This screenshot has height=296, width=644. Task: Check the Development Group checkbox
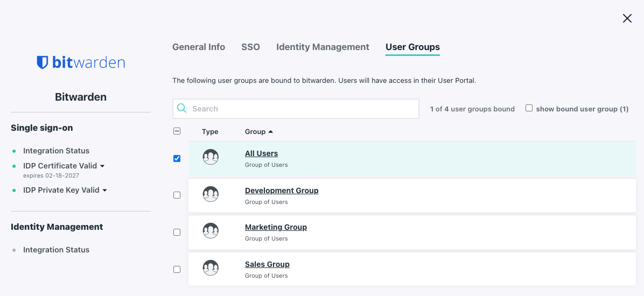click(x=177, y=195)
